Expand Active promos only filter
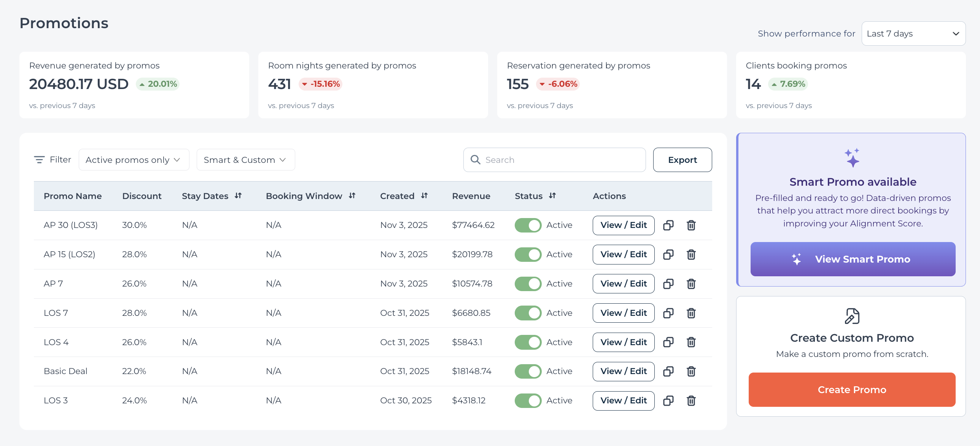 (134, 160)
